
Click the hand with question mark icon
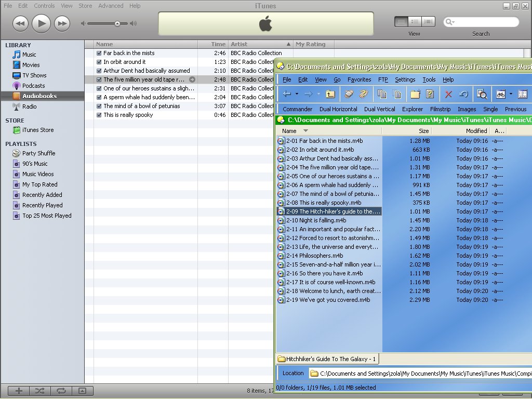[363, 94]
